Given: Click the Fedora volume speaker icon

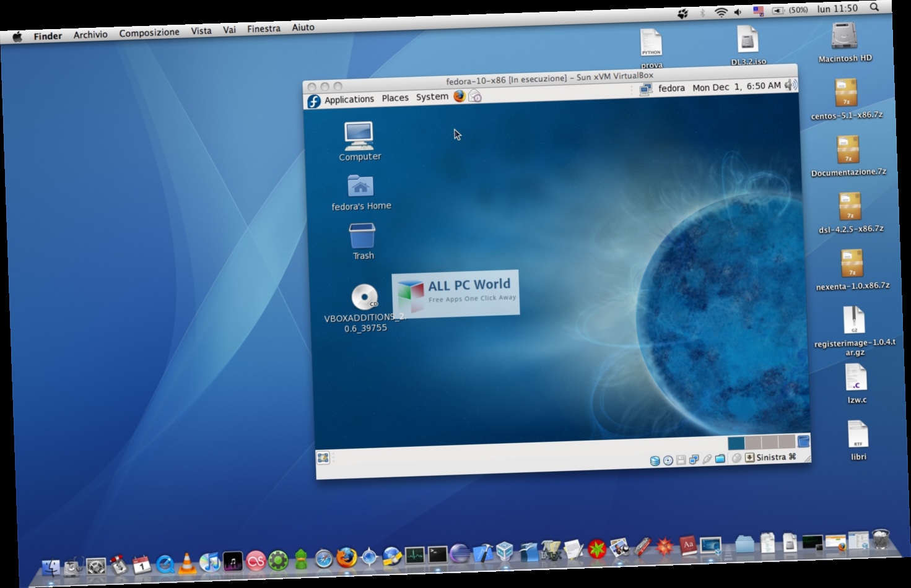Looking at the screenshot, I should [x=790, y=85].
